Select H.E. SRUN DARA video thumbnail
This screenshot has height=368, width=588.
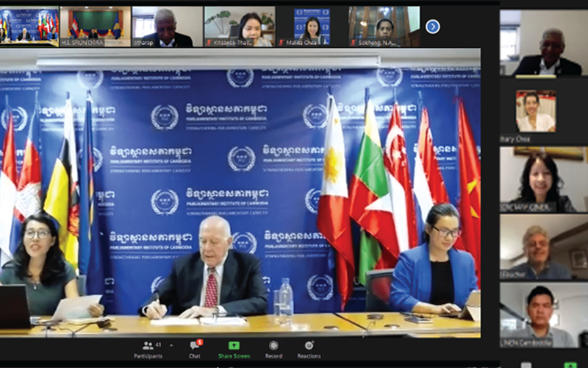pos(96,26)
